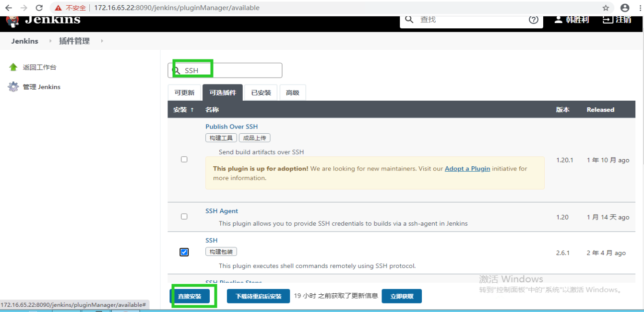
Task: Click the gear icon for 管理 Jenkins
Action: click(13, 87)
